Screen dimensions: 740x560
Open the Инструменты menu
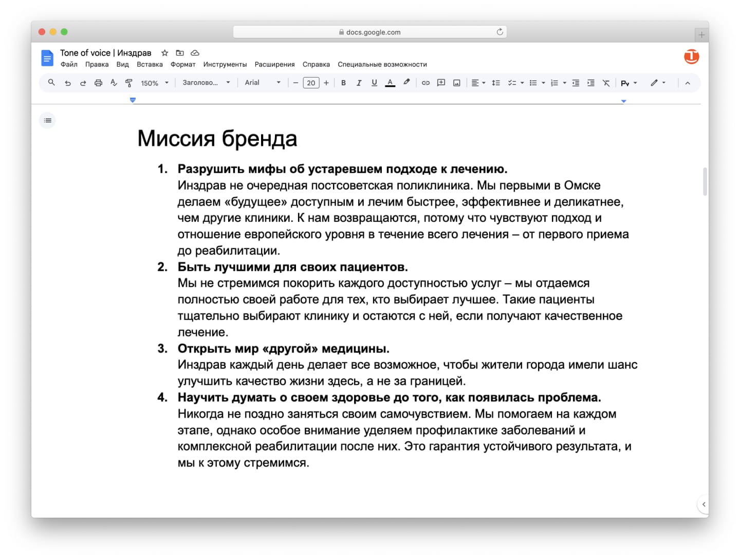225,64
